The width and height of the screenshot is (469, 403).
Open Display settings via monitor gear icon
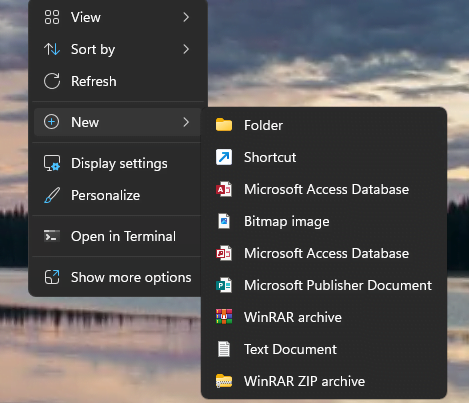52,163
